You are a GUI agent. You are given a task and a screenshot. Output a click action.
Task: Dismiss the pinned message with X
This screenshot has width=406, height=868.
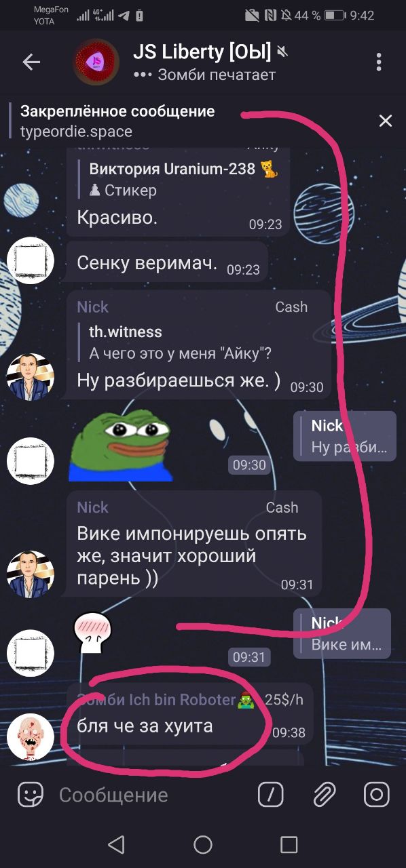(x=386, y=121)
